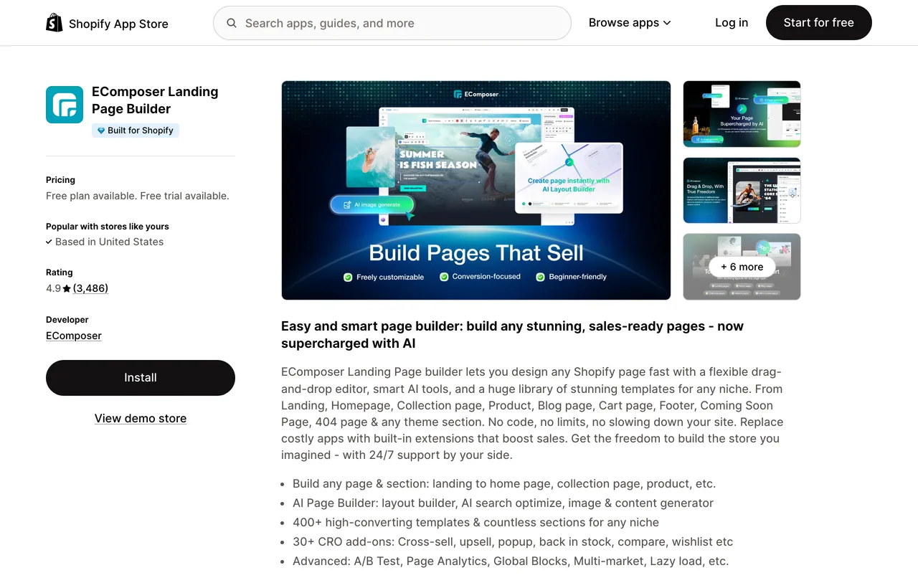Click the Build any page & section bullet
This screenshot has width=918, height=588.
(504, 483)
